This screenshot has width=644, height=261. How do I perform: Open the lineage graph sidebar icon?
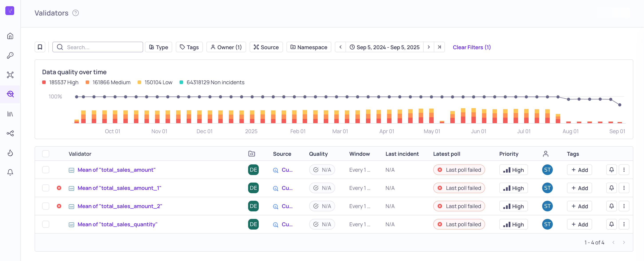(x=10, y=134)
